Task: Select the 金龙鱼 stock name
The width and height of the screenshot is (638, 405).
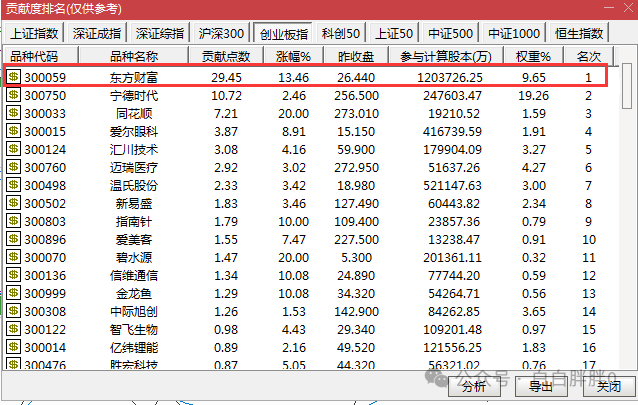Action: 133,293
